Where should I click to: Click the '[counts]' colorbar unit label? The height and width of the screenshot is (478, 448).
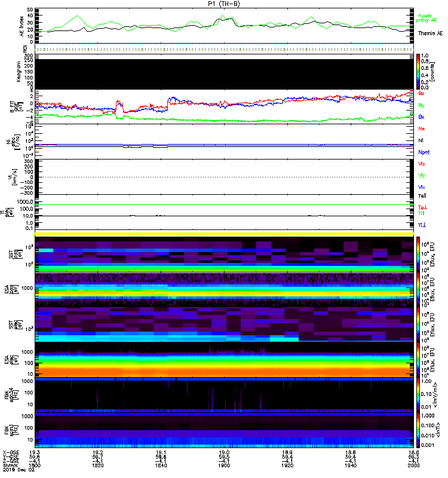[x=432, y=72]
